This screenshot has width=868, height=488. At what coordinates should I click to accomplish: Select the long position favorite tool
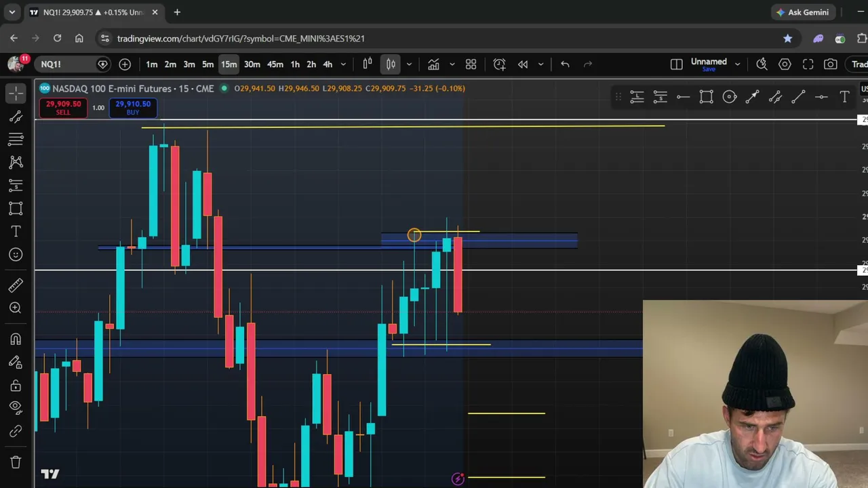point(637,98)
